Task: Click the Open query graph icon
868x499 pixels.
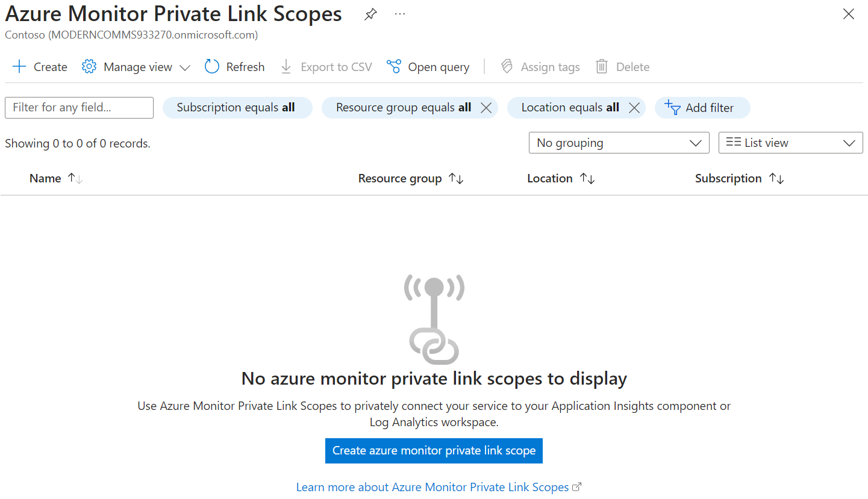Action: [x=394, y=67]
